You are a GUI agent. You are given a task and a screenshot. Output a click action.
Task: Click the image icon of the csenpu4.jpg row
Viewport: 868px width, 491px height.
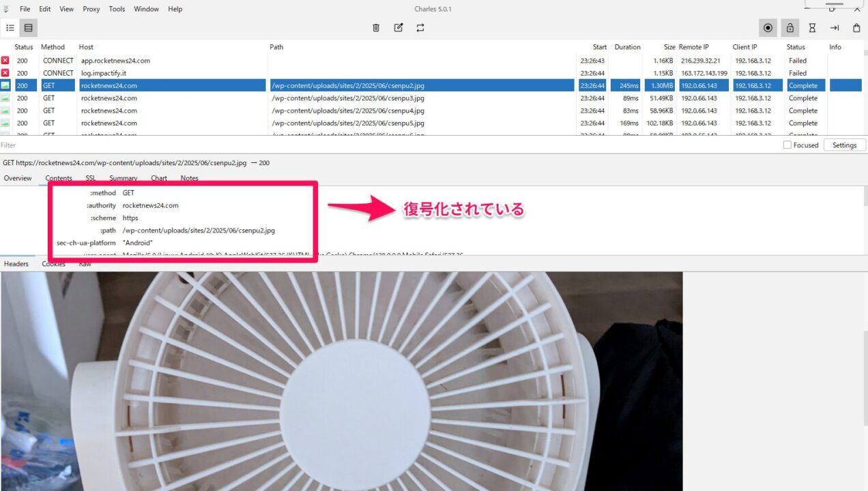coord(5,110)
